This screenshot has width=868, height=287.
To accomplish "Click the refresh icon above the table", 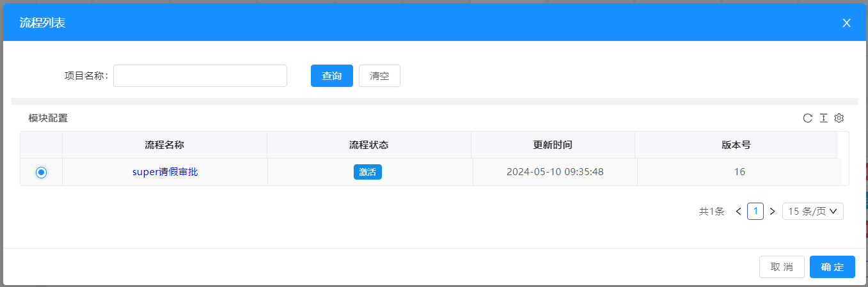I will tap(808, 118).
